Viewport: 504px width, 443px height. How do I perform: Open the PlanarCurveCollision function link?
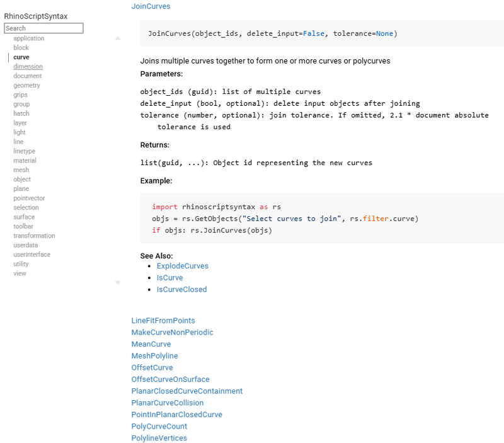(168, 403)
